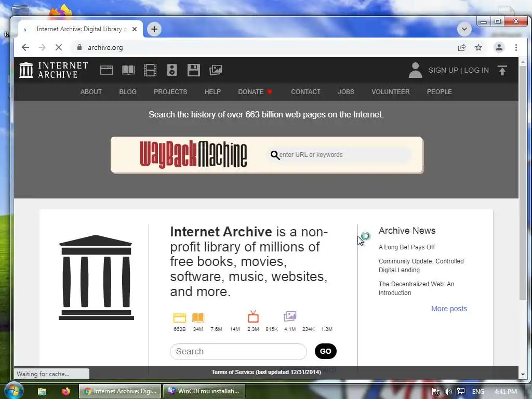Open the PROJECTS menu item
Image resolution: width=532 pixels, height=399 pixels.
pyautogui.click(x=170, y=91)
